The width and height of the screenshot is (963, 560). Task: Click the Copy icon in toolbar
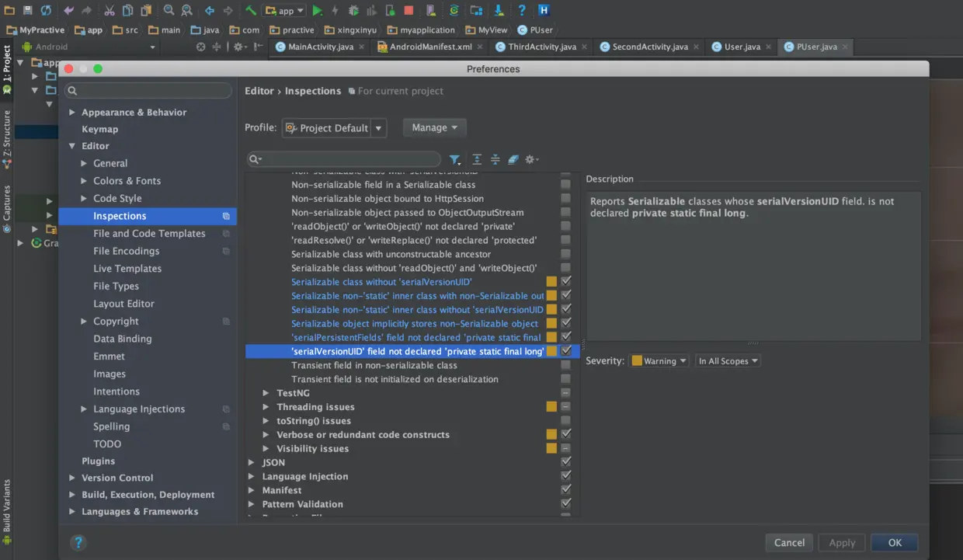point(127,10)
